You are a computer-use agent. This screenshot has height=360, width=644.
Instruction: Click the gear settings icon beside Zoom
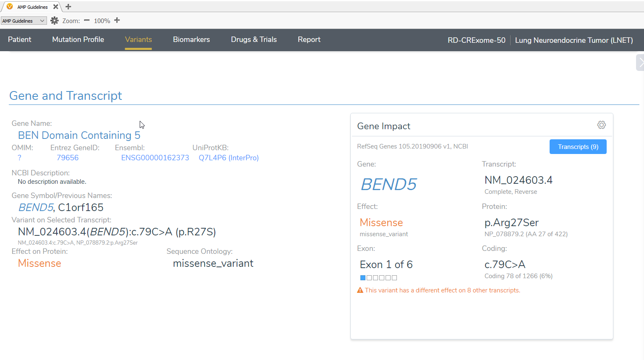pyautogui.click(x=55, y=21)
